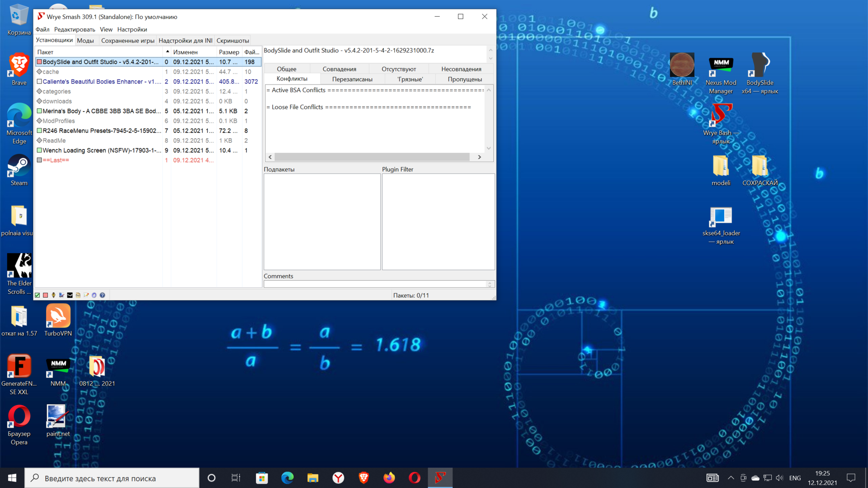This screenshot has height=488, width=868.
Task: Click the checklist pencil status bar icon
Action: click(x=86, y=295)
